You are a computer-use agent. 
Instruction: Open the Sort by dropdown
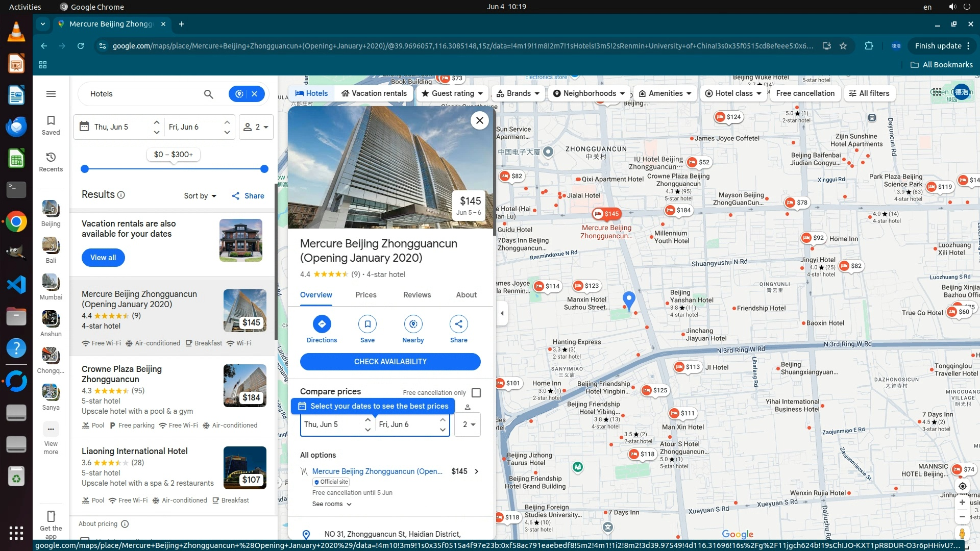(x=200, y=196)
